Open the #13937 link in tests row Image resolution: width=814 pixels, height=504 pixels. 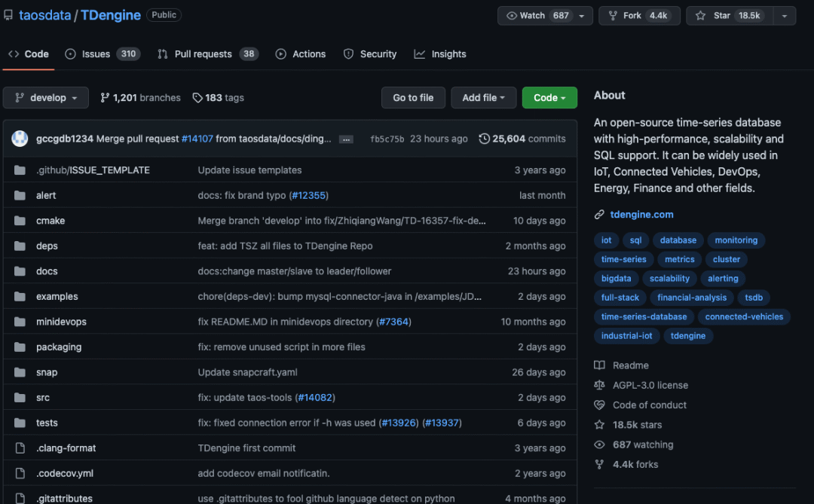click(442, 423)
